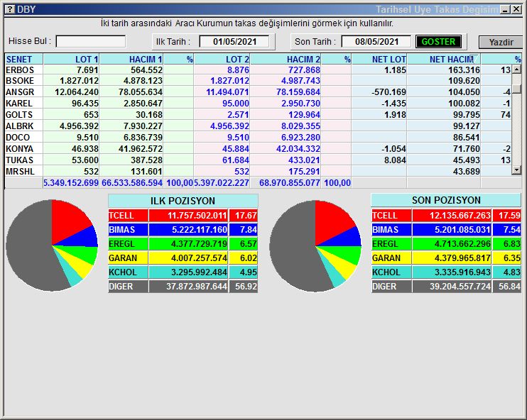Click the ANSGR net lot value -570.169
Image resolution: width=527 pixels, height=420 pixels.
pos(389,92)
